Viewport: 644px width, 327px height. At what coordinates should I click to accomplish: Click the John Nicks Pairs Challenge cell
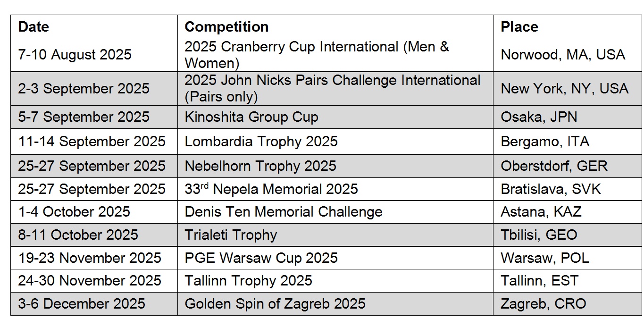[332, 88]
